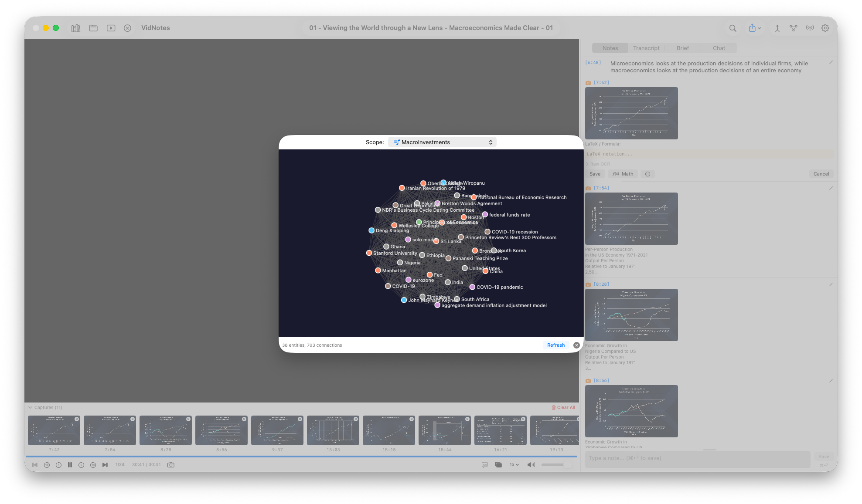Screen dimensions: 862x504
Task: Open the share/export menu in the toolbar
Action: click(x=755, y=28)
